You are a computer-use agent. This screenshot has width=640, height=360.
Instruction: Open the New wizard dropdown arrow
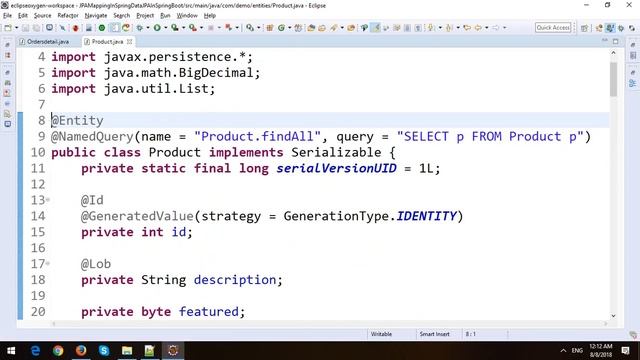[17, 28]
